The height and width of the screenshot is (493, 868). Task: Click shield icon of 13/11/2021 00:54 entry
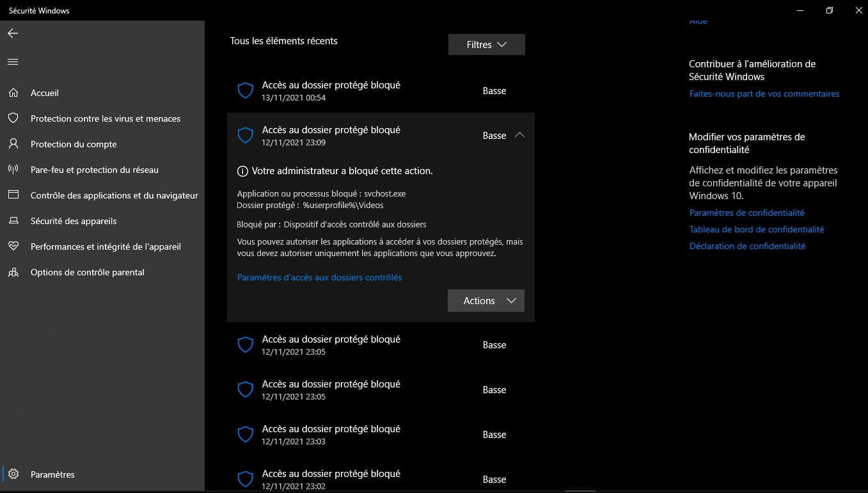pos(246,91)
